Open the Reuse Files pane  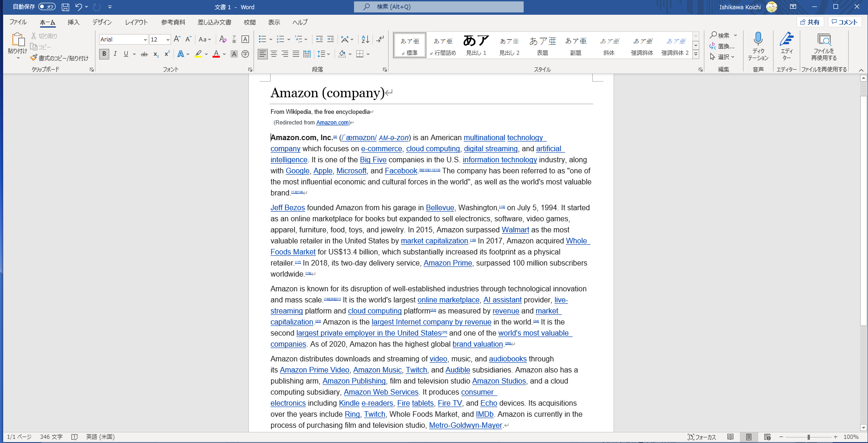[824, 46]
